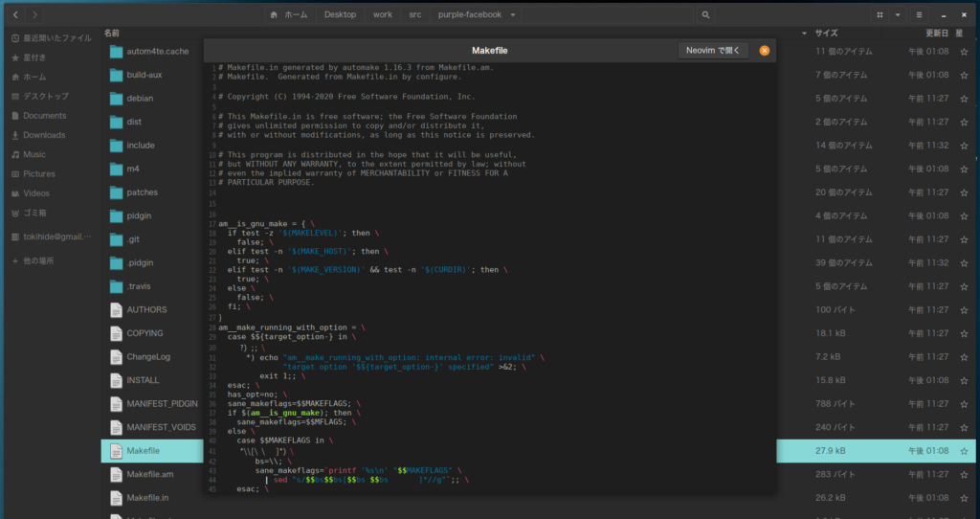Open Downloads in the sidebar
The height and width of the screenshot is (519, 980).
44,135
